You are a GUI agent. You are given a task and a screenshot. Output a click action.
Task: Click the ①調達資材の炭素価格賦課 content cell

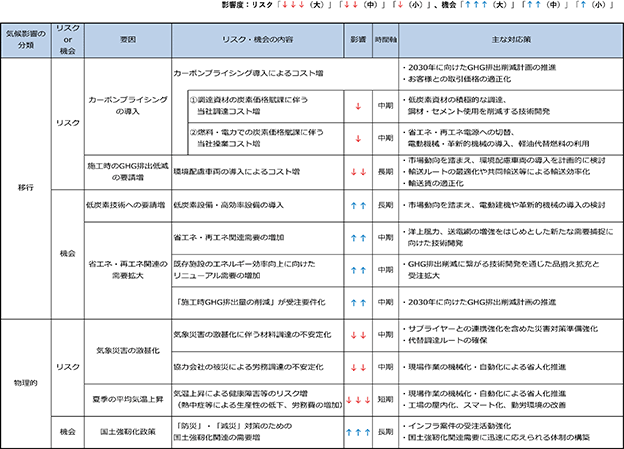(x=266, y=106)
